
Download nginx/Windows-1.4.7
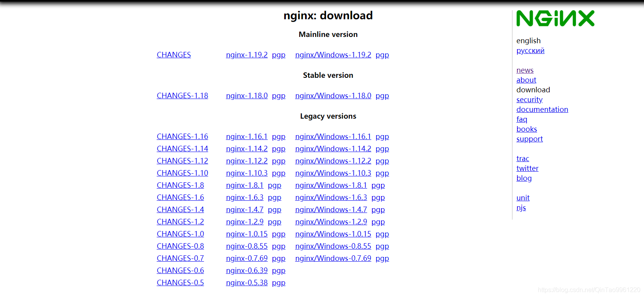click(331, 210)
